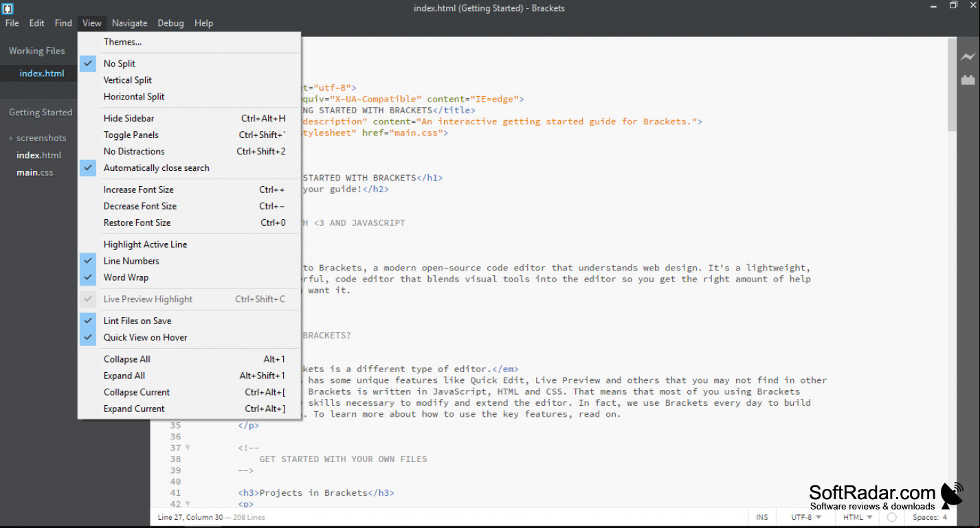Click line number 38 in gutter
The height and width of the screenshot is (528, 980).
point(175,459)
